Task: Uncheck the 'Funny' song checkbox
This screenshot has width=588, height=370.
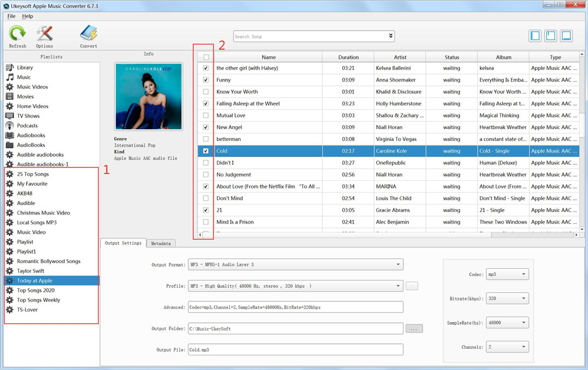Action: pos(206,80)
